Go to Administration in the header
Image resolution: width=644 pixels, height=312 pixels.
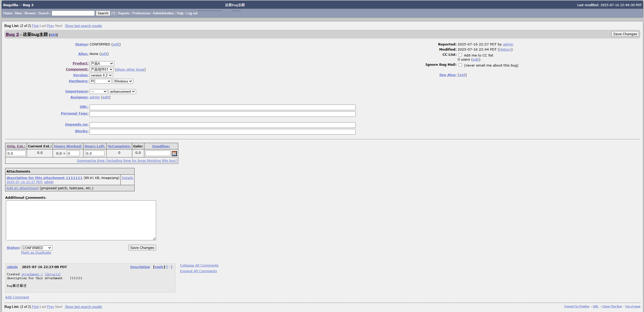tap(163, 13)
